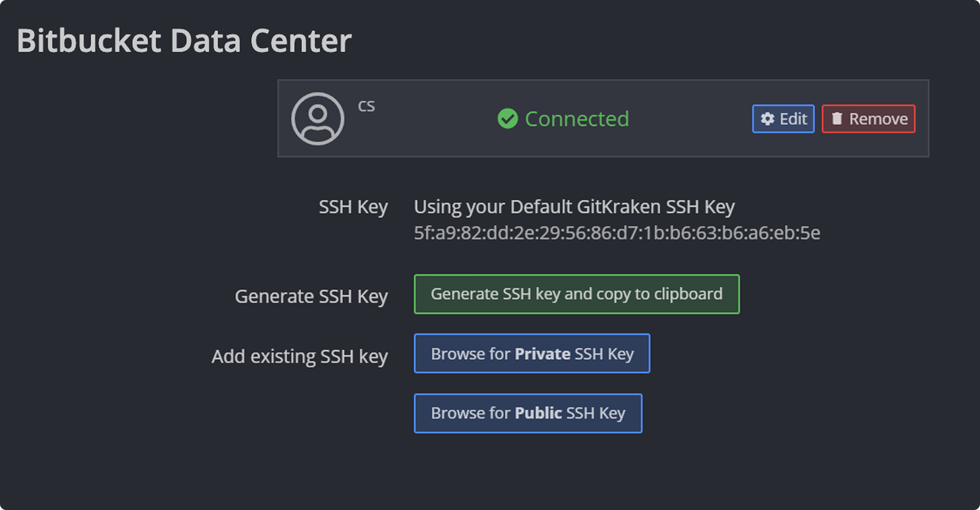Screen dimensions: 980x510
Task: Click the Bitbucket Data Center heading
Action: 184,41
